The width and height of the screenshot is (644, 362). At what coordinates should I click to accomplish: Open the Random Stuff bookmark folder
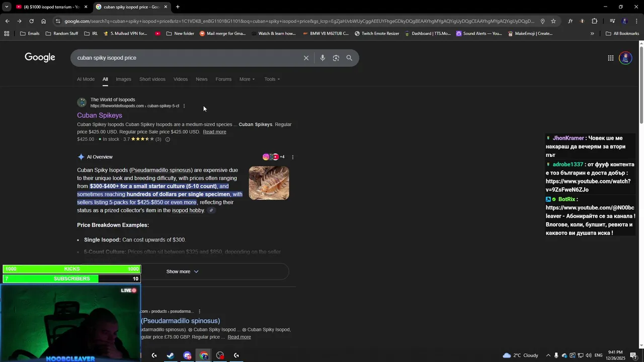(x=61, y=34)
